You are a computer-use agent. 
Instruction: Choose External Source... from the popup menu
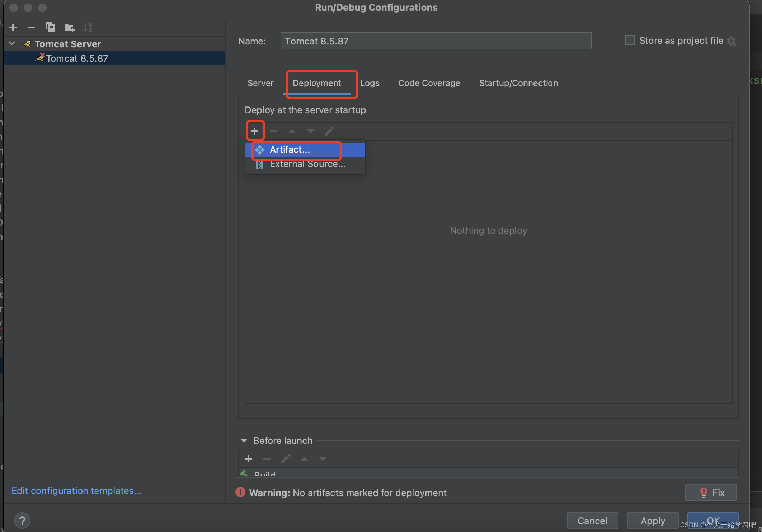(305, 164)
